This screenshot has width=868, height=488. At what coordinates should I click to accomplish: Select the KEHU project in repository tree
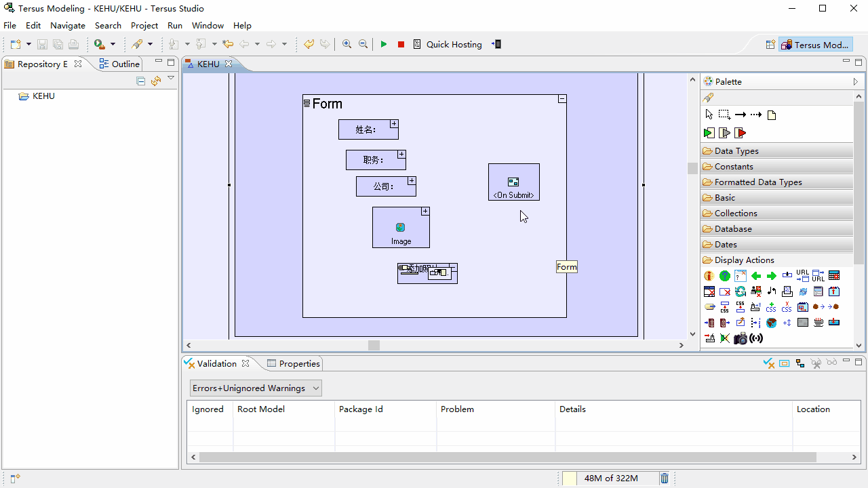click(x=43, y=96)
